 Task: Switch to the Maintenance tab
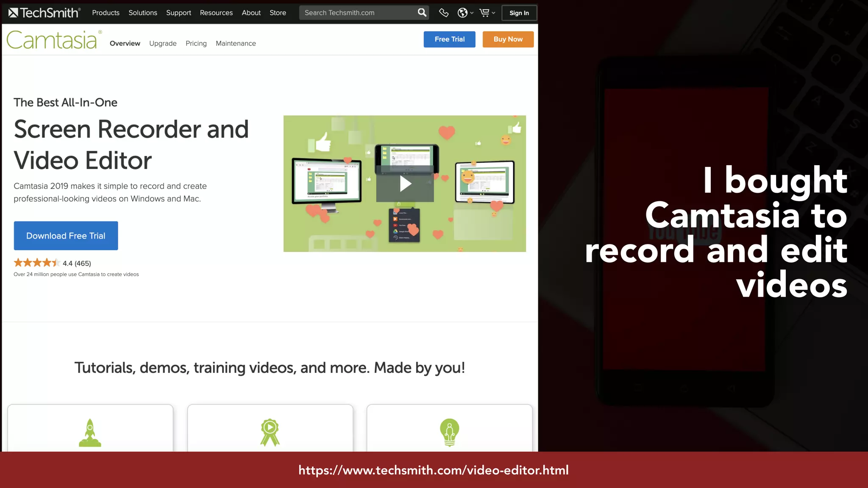click(x=236, y=43)
